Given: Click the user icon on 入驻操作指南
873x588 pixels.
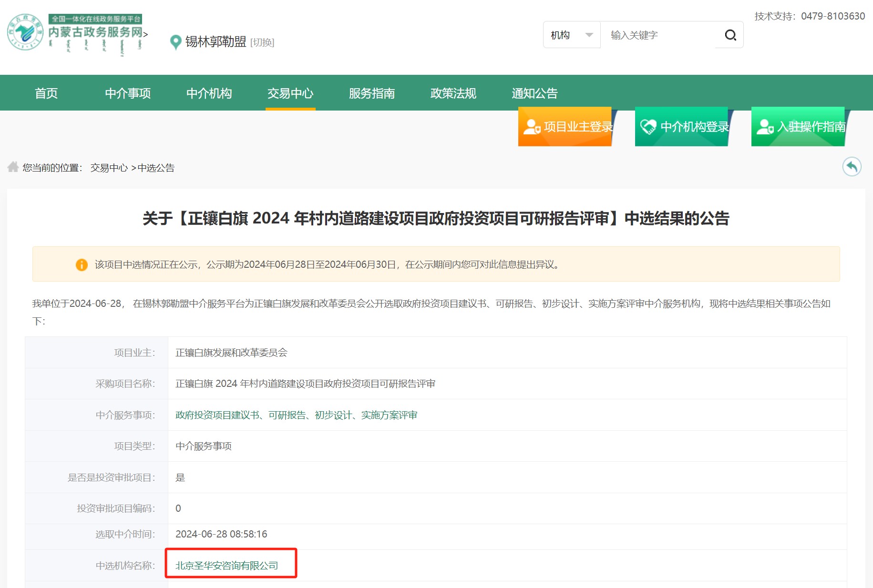Looking at the screenshot, I should (765, 127).
